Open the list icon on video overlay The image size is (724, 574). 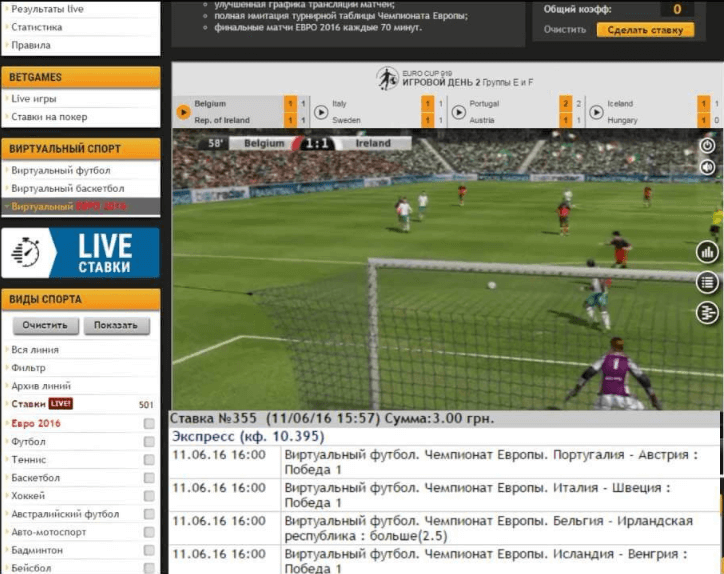[x=708, y=282]
